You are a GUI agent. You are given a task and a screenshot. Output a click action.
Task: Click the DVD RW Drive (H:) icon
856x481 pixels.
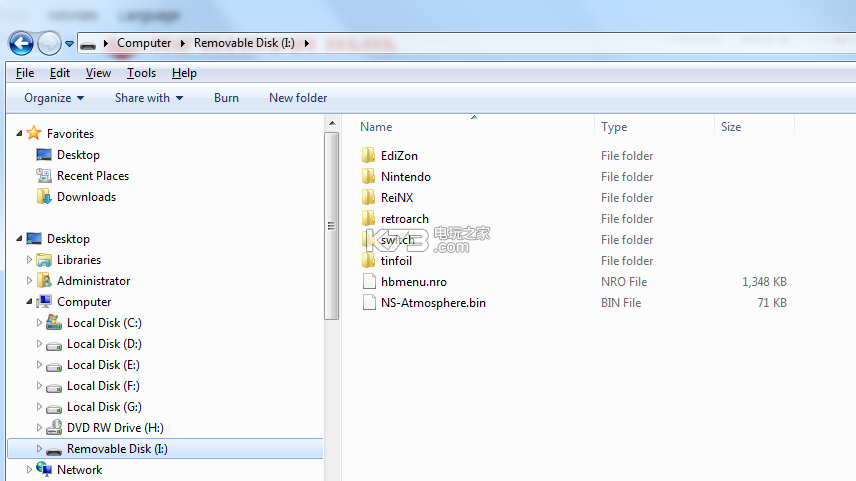(x=55, y=428)
